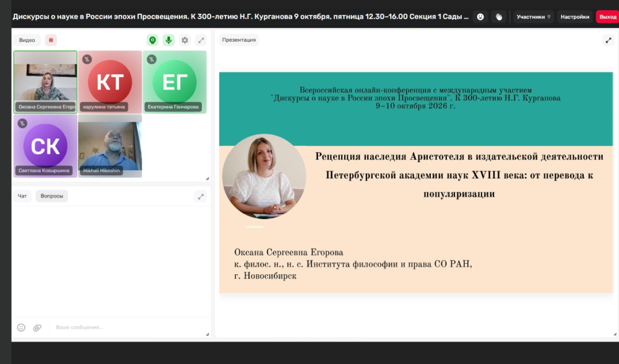Open the emoji reactions smiley in header
619x364 pixels.
(x=480, y=17)
